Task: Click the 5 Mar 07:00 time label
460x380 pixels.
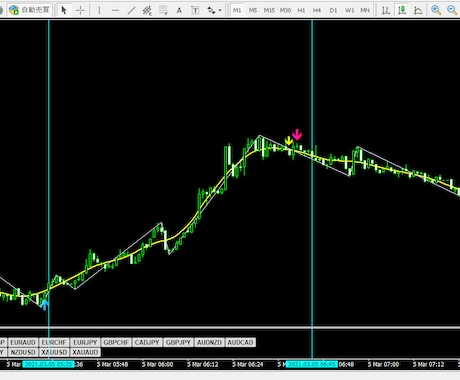Action: tap(383, 364)
